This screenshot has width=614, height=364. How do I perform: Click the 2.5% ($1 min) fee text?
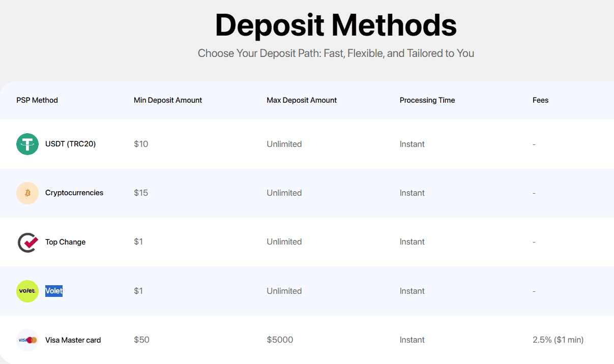tap(558, 340)
